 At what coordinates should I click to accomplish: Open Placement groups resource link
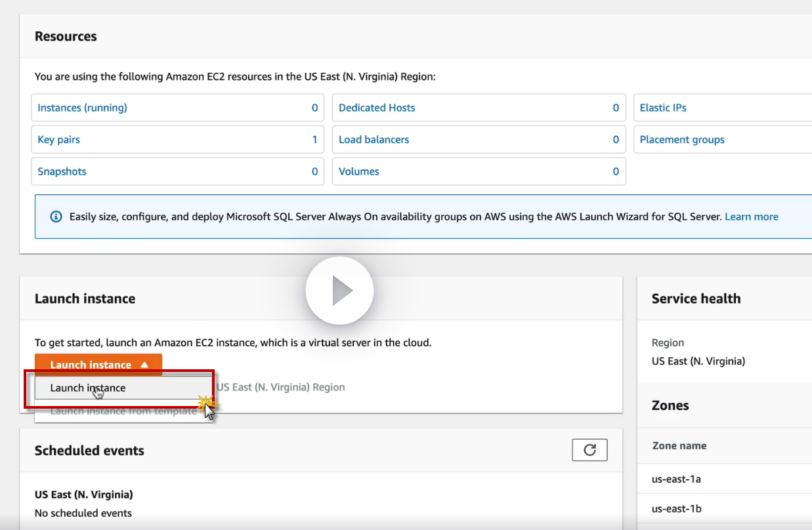682,140
